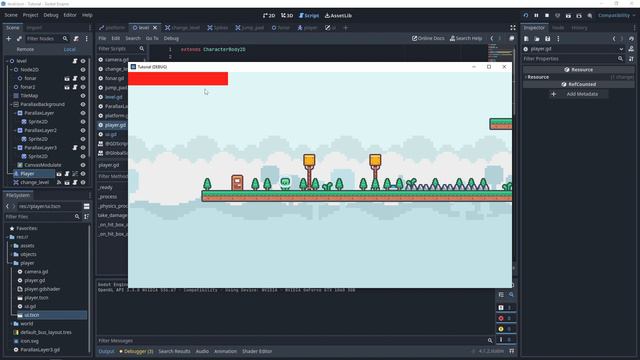Click Add Metadata button

coord(578,94)
